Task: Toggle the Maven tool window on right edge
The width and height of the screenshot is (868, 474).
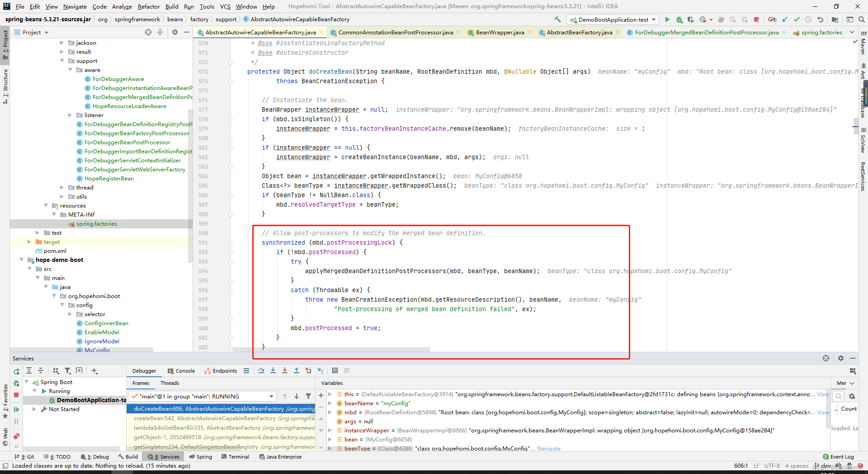Action: pyautogui.click(x=863, y=43)
